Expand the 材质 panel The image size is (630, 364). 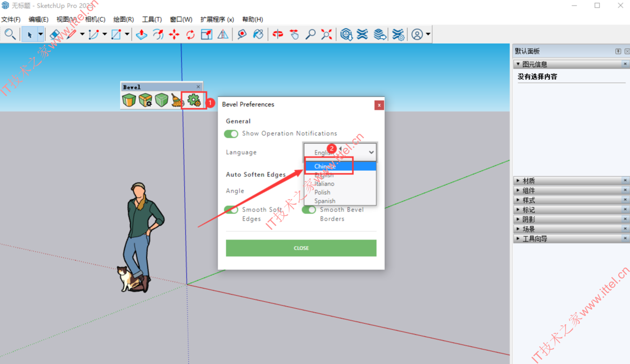pos(518,180)
